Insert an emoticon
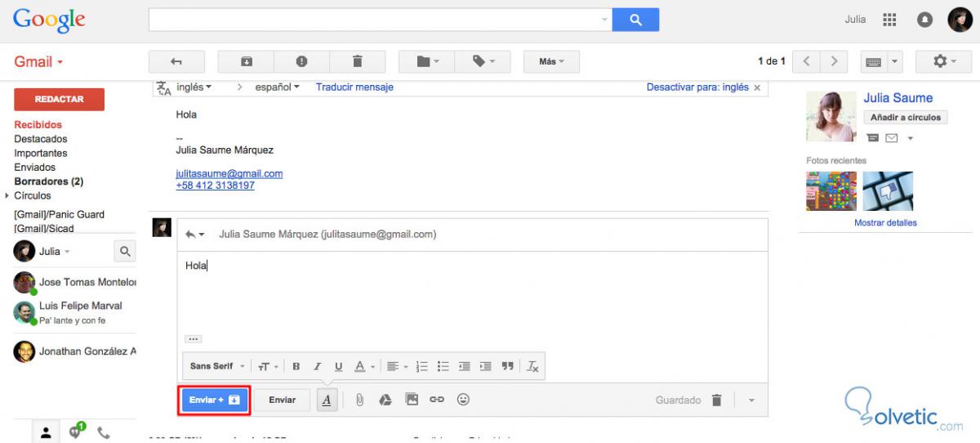Viewport: 980px width, 443px height. (x=463, y=400)
